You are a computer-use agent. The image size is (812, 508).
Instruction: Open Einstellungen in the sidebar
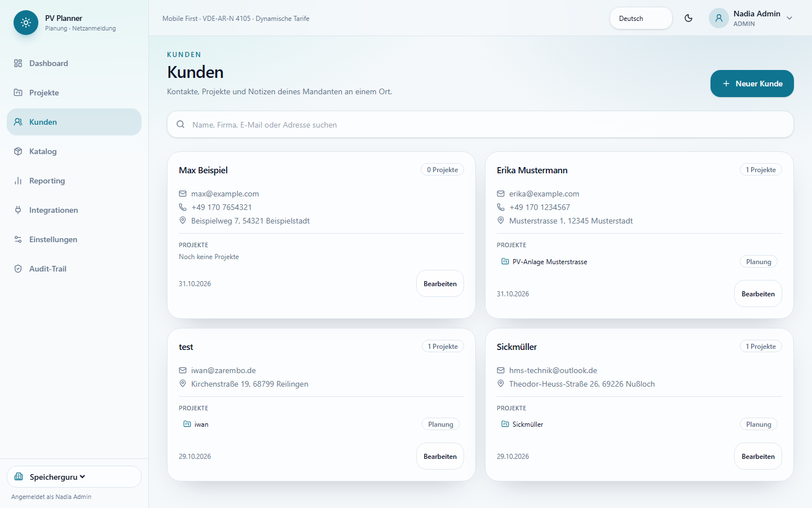tap(74, 239)
